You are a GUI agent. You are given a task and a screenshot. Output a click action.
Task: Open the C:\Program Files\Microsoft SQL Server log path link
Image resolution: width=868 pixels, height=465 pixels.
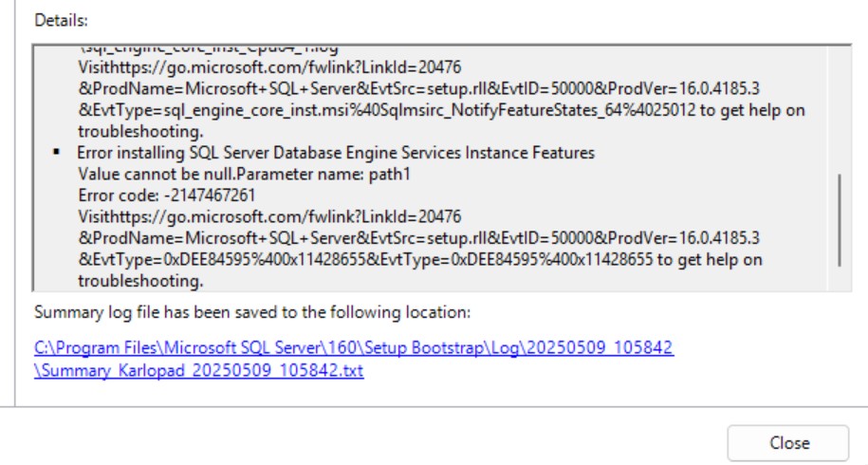tap(353, 348)
